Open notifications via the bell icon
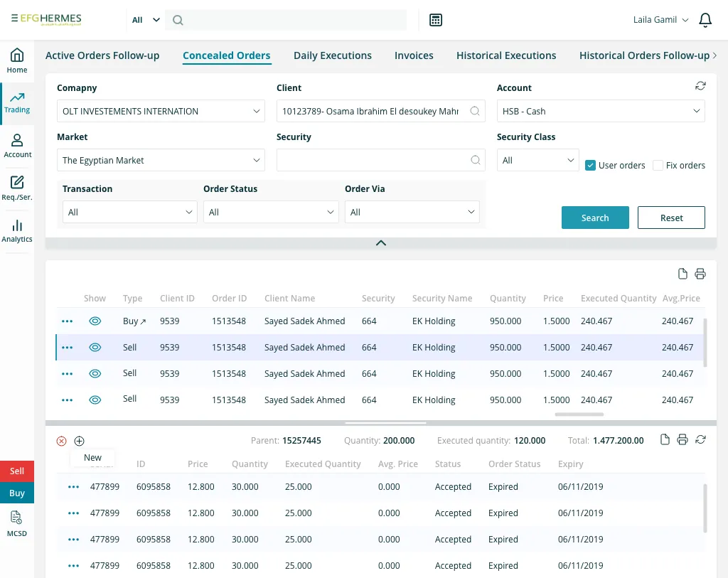This screenshot has width=728, height=578. (705, 20)
